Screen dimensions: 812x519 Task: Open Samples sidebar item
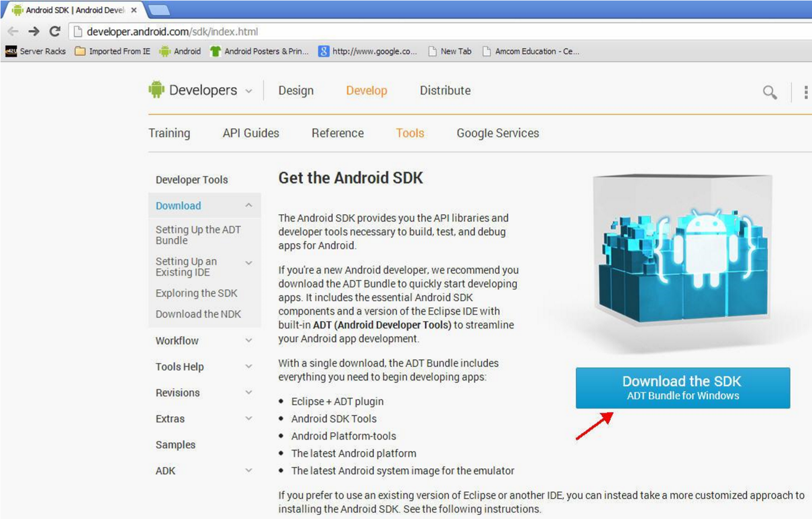coord(176,445)
